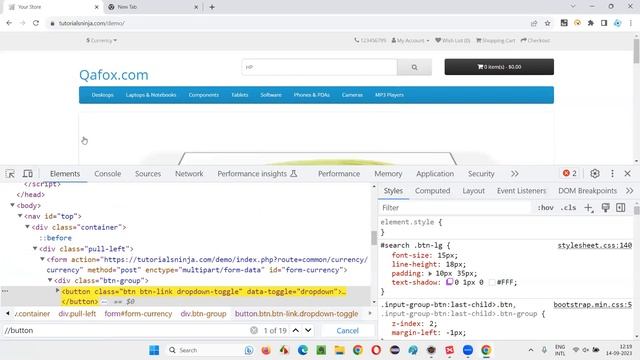Image resolution: width=640 pixels, height=360 pixels.
Task: Open the shopping cart 0 item(s) button
Action: click(x=499, y=67)
